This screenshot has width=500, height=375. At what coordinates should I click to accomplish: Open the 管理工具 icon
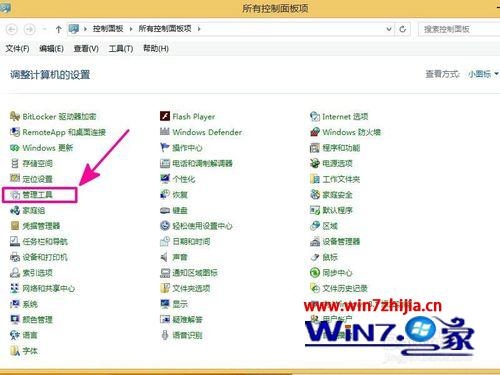pos(15,195)
